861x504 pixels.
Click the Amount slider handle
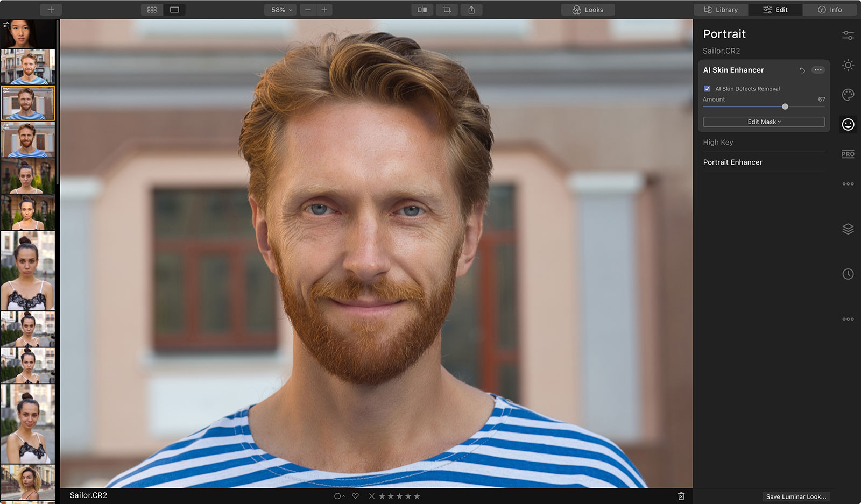pos(785,107)
